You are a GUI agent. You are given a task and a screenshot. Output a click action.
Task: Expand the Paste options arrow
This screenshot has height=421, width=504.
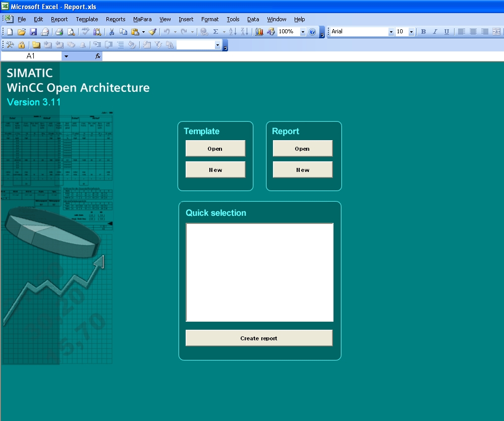[x=143, y=31]
